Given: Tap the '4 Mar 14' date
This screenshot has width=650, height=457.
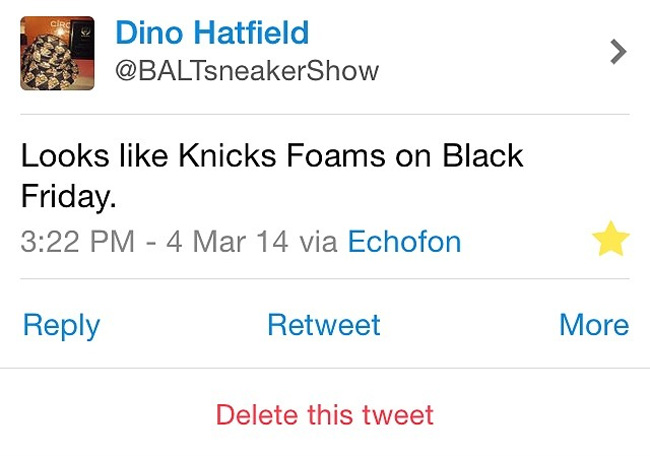Looking at the screenshot, I should coord(227,241).
